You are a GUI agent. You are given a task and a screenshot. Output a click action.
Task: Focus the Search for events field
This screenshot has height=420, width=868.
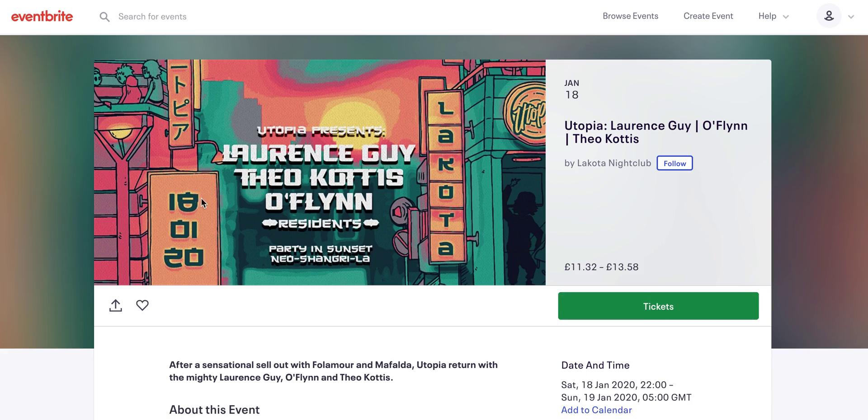[x=152, y=17]
